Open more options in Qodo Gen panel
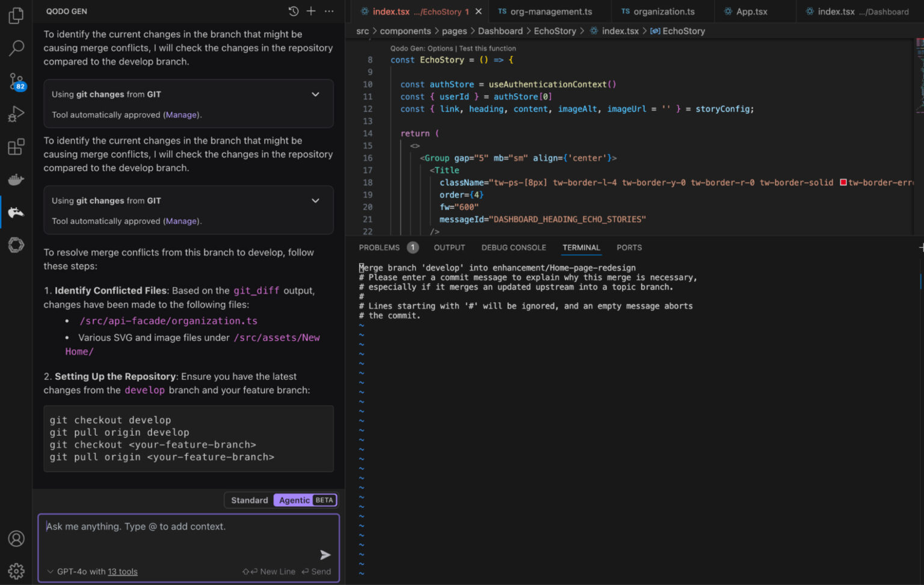The image size is (924, 585). pos(328,11)
